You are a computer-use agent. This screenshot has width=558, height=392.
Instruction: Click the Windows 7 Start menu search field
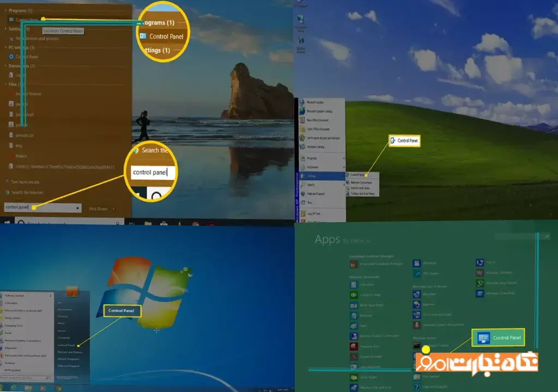[x=25, y=377]
